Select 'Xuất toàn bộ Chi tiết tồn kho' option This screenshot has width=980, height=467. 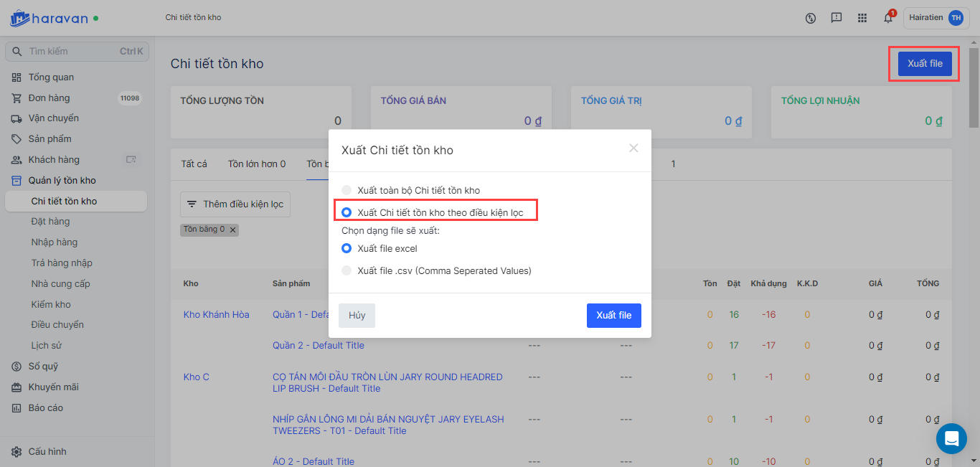(x=347, y=190)
